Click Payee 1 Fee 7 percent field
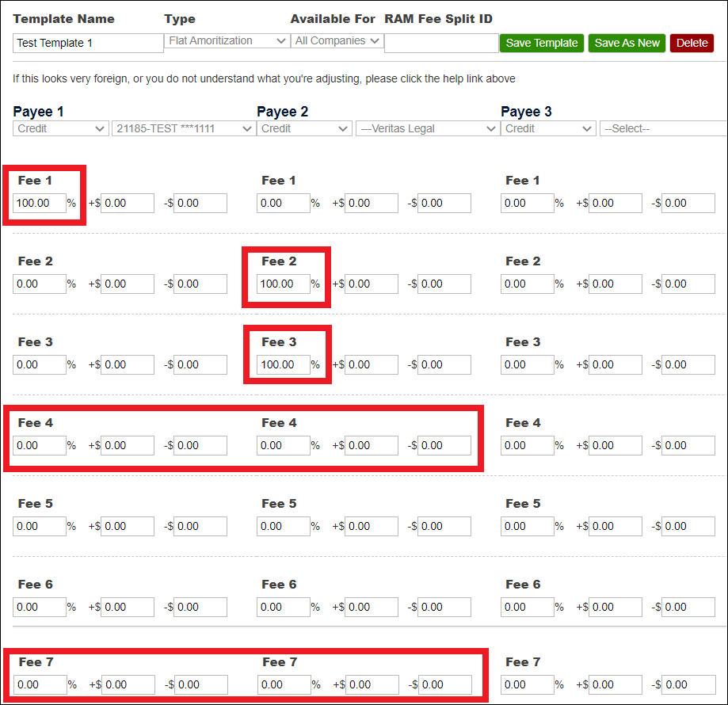 click(x=40, y=685)
